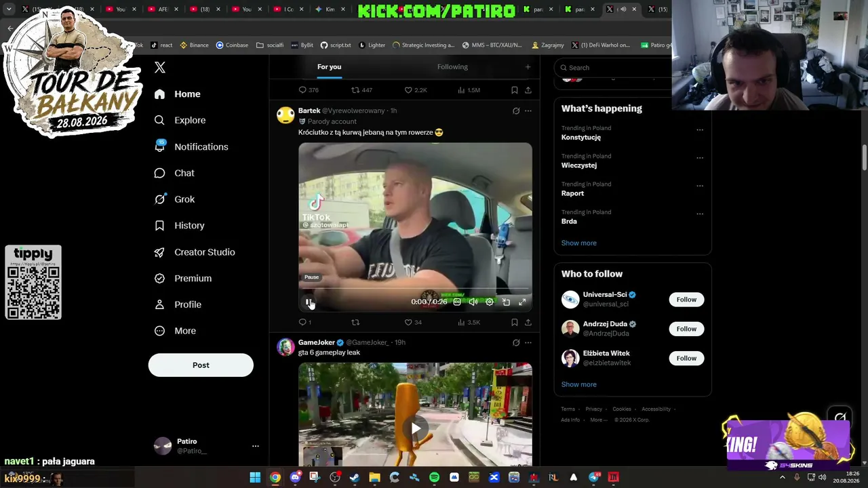Screen dimensions: 868x488
Task: Open the socialfi bookmarks folder
Action: click(270, 45)
